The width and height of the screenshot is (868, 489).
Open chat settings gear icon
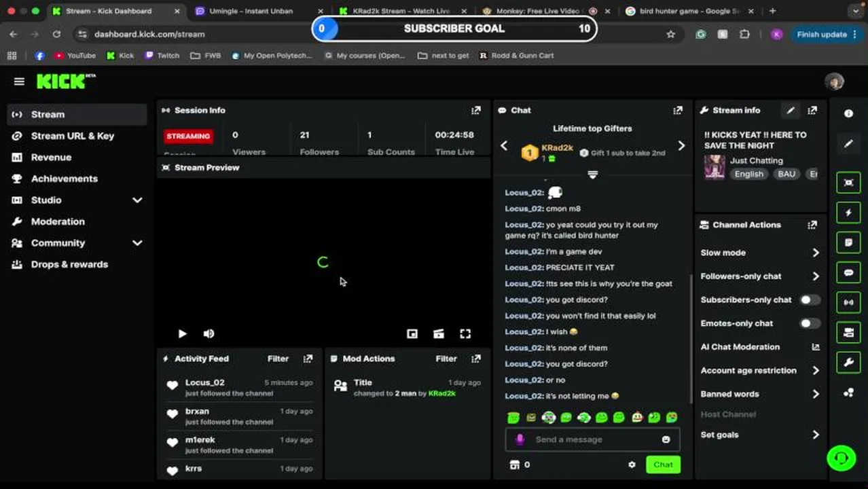(632, 465)
